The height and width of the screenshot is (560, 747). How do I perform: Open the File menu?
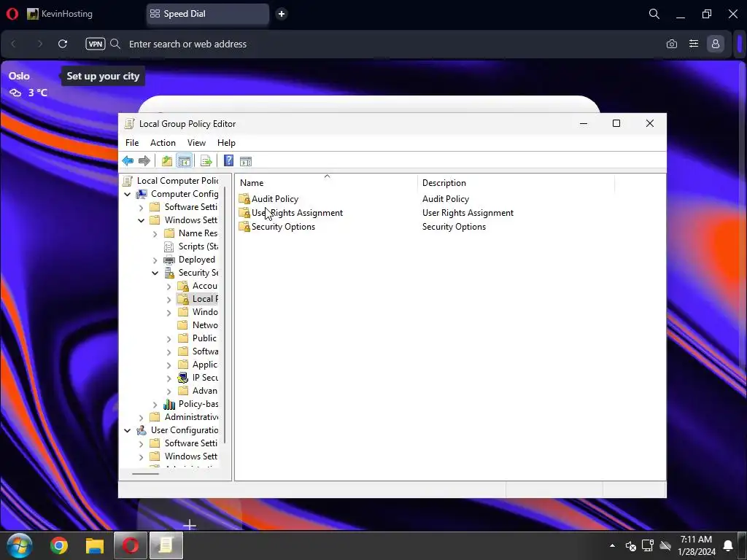coord(132,143)
